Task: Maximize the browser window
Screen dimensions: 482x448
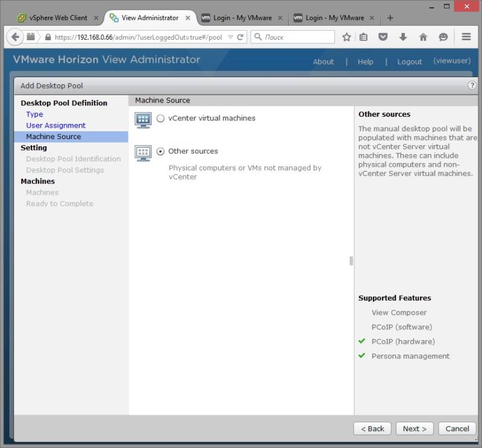Action: (446, 6)
